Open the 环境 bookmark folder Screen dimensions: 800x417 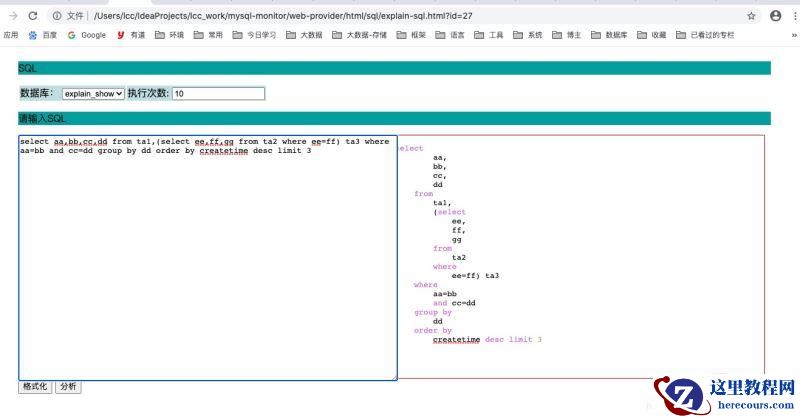tap(169, 35)
